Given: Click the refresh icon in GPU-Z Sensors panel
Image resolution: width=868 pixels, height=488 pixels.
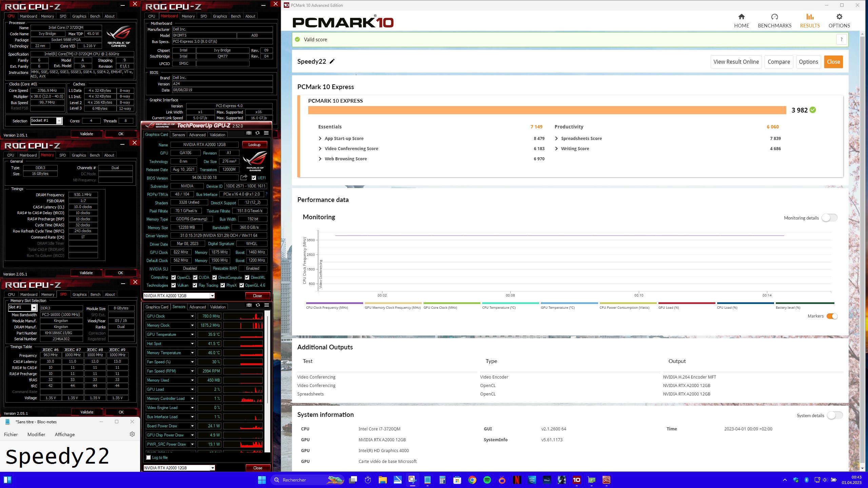Looking at the screenshot, I should (258, 305).
